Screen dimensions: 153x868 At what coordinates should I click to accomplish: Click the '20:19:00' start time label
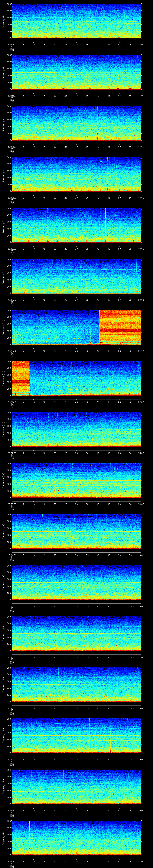[12, 300]
